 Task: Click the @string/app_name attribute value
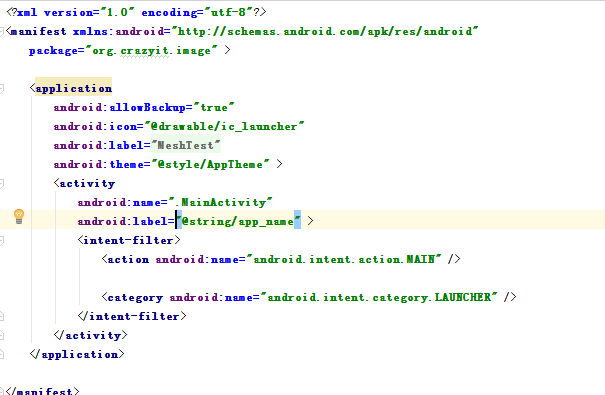(238, 221)
